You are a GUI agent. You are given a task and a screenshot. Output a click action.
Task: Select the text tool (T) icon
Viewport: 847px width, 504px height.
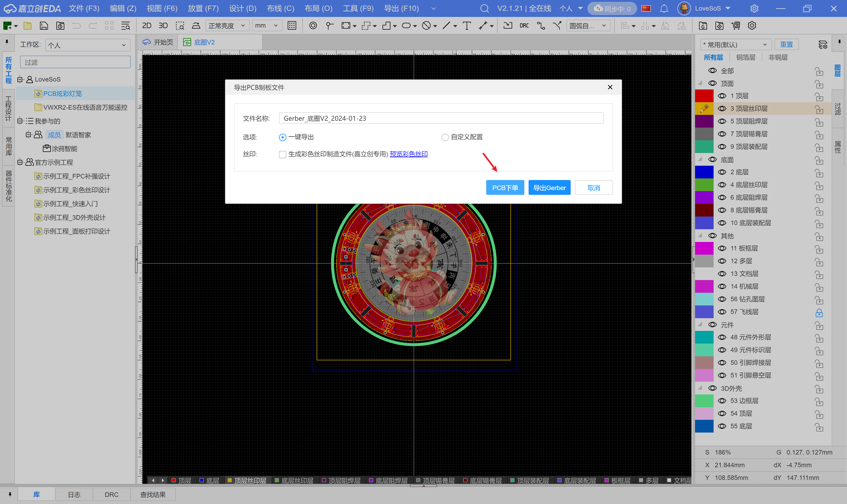pyautogui.click(x=467, y=25)
